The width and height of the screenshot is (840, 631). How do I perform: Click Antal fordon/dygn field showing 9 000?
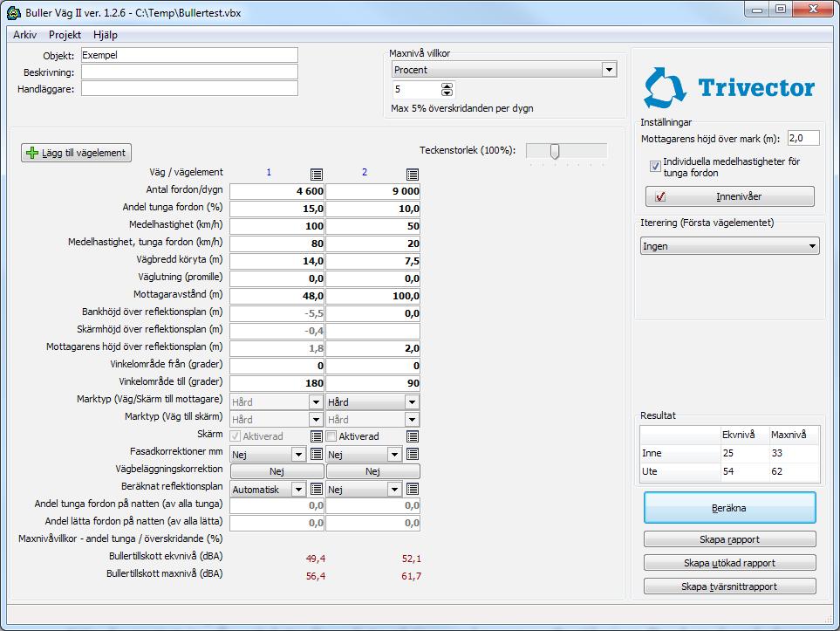pyautogui.click(x=372, y=191)
